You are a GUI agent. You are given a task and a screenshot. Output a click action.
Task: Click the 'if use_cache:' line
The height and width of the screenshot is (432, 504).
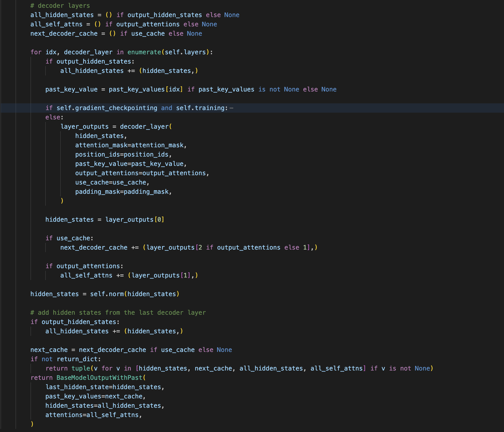[x=69, y=238]
